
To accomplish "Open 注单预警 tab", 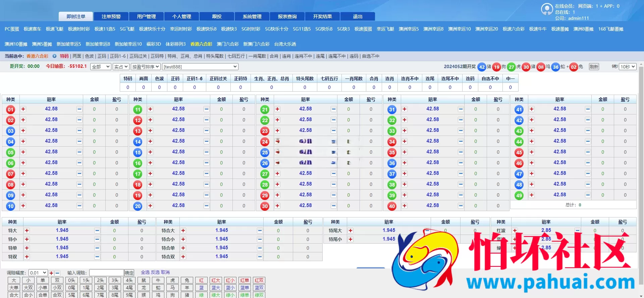I will (111, 16).
